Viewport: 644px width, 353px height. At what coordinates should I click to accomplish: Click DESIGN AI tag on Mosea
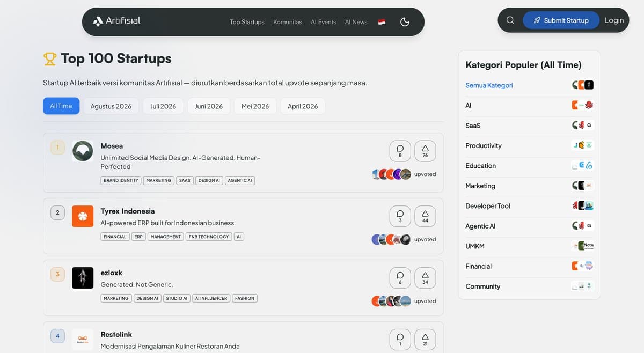pyautogui.click(x=209, y=180)
